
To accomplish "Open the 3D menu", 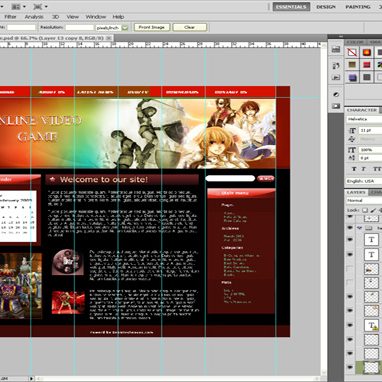I will [x=55, y=17].
